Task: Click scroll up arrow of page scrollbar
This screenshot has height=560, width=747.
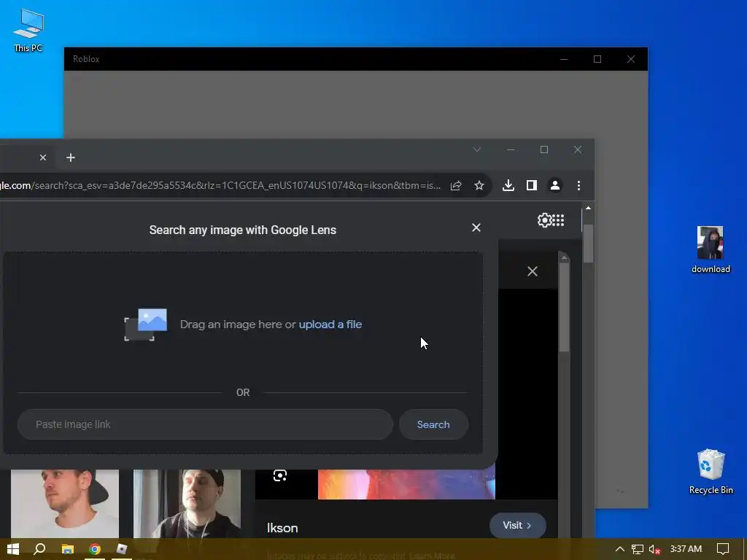Action: click(589, 208)
